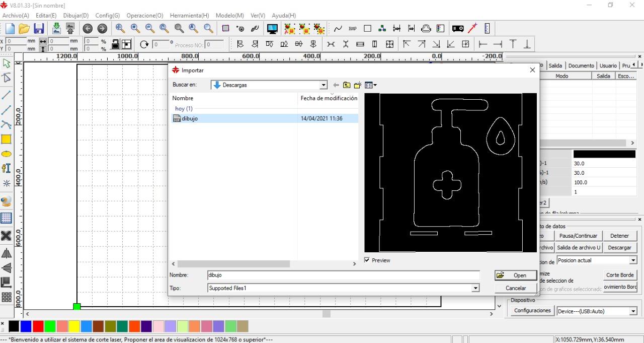Click the Detener button
The image size is (644, 343).
pos(619,236)
